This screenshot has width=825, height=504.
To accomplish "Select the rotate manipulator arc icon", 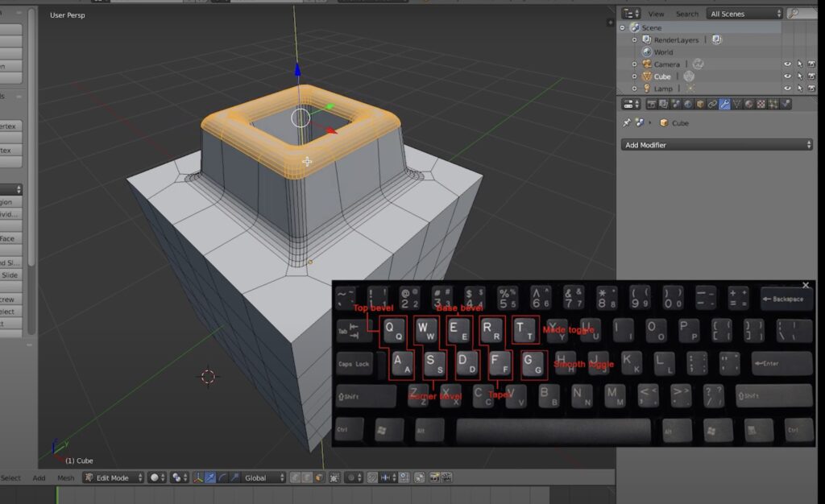I will (222, 477).
